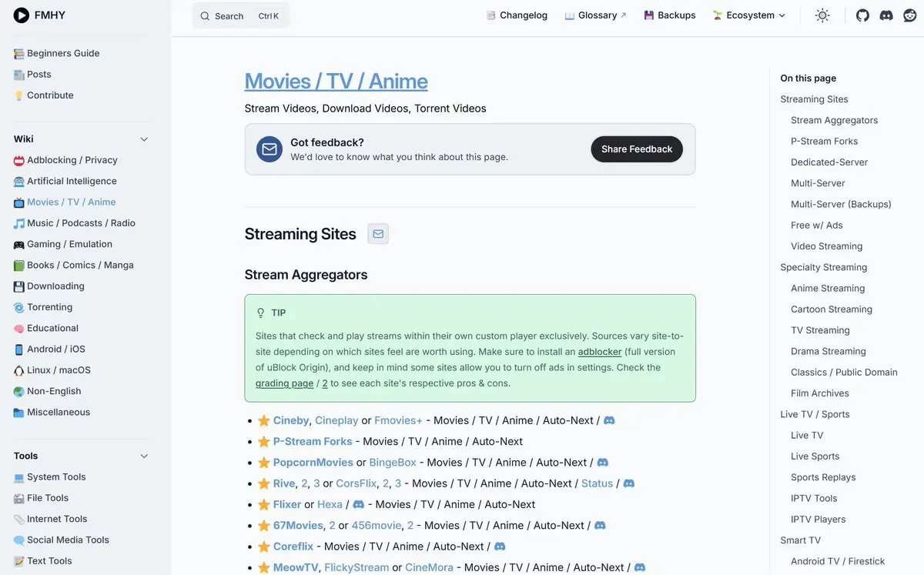The width and height of the screenshot is (924, 575).
Task: Open the Cineplay link
Action: pos(336,420)
